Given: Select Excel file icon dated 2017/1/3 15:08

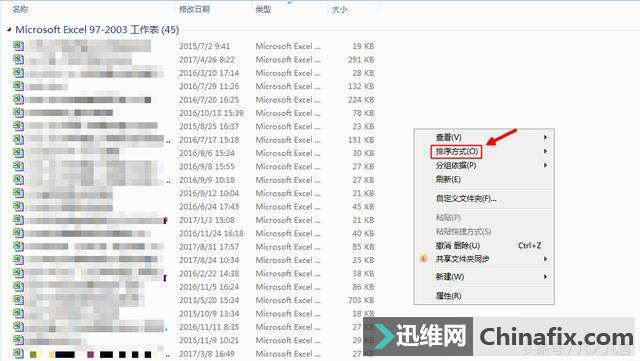Looking at the screenshot, I should click(x=18, y=220).
